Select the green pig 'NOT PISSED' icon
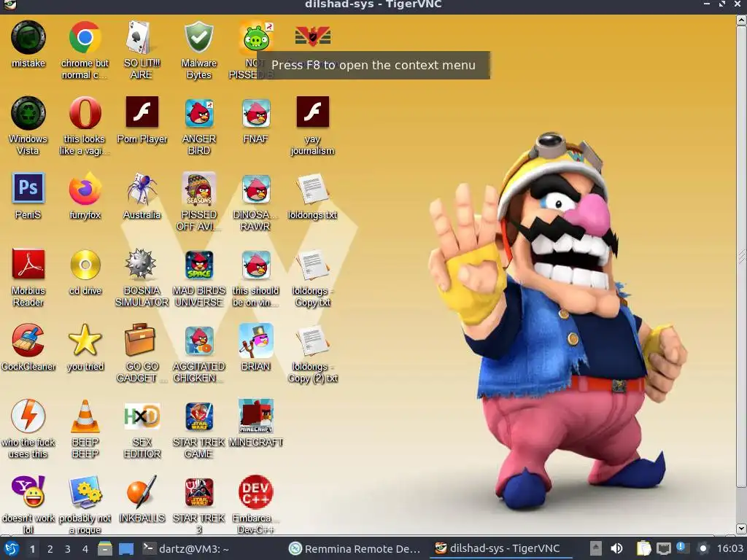This screenshot has height=560, width=747. [256, 37]
